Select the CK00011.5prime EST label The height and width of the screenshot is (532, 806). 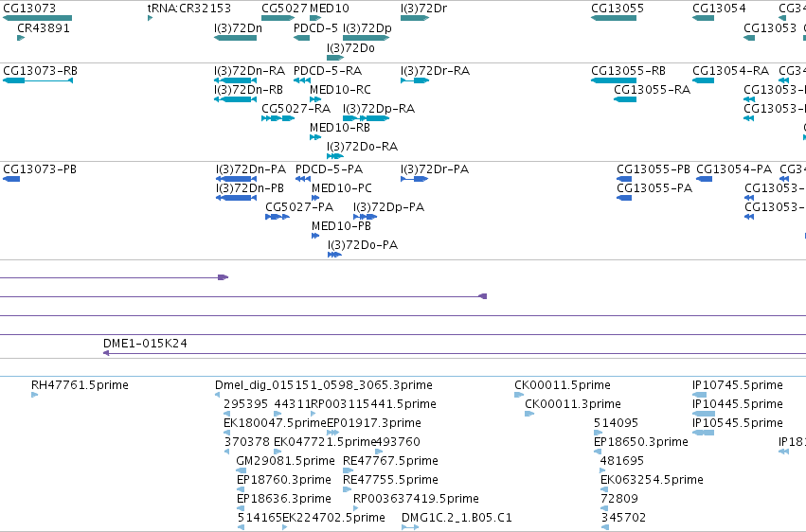tap(563, 385)
